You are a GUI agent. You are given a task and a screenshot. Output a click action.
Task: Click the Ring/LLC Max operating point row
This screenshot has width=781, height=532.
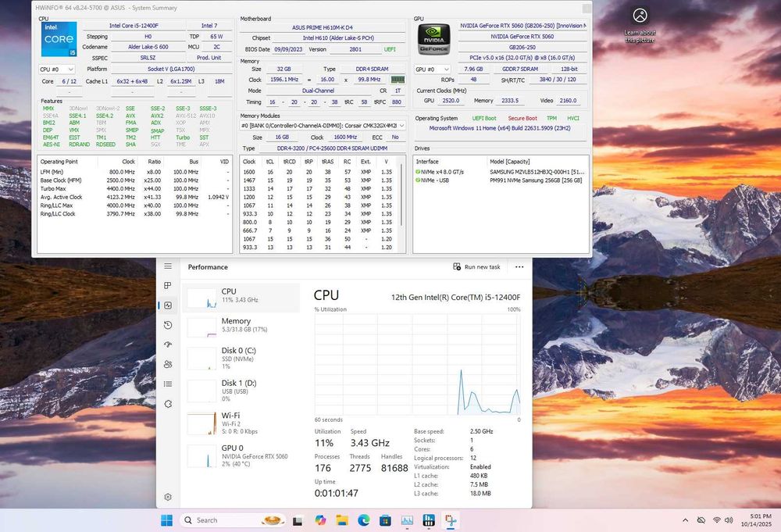[x=134, y=205]
